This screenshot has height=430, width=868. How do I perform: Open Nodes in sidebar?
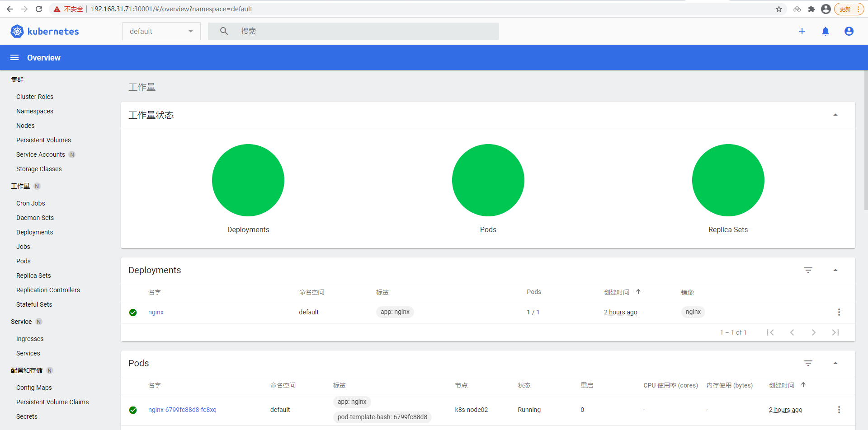[x=25, y=126]
